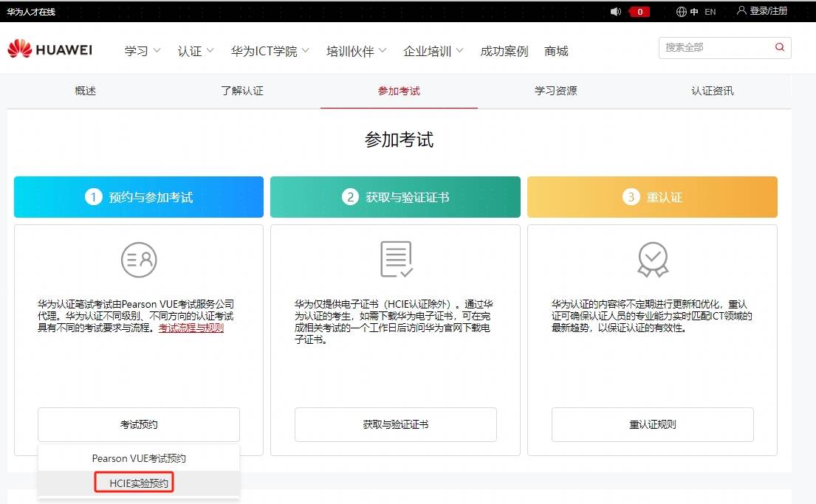Viewport: 816px width, 504px height.
Task: Expand the 学习 navigation dropdown
Action: pos(143,51)
